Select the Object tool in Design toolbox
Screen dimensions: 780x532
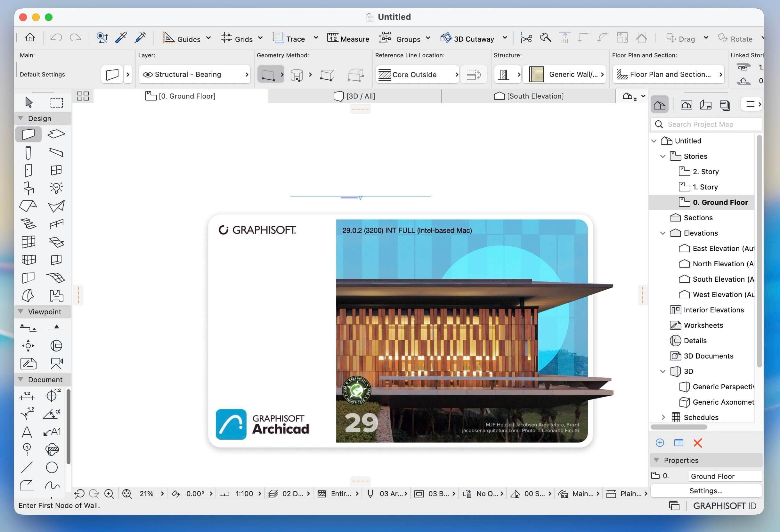(28, 188)
